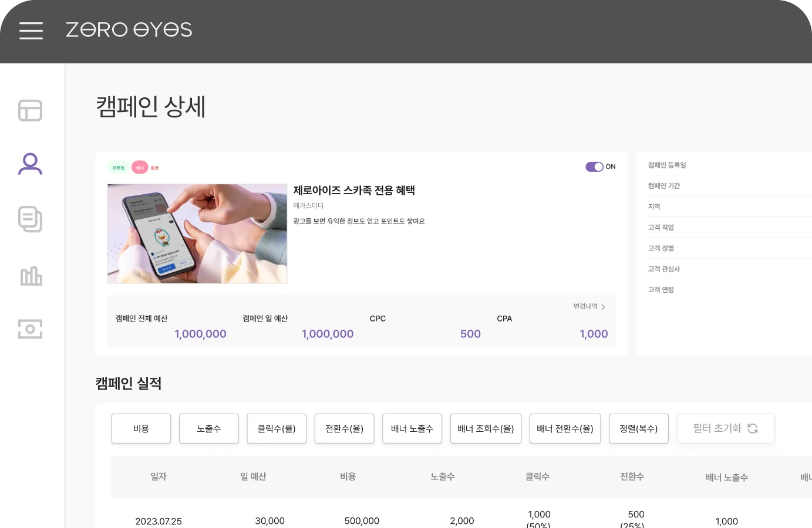Select the 배너 전환수(율) filter button
This screenshot has width=812, height=528.
click(565, 429)
